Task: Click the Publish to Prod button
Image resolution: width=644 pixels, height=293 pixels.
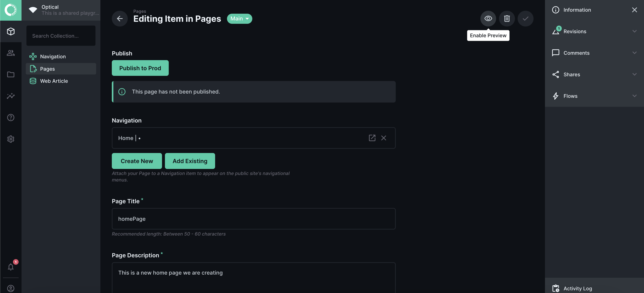Action: (140, 68)
